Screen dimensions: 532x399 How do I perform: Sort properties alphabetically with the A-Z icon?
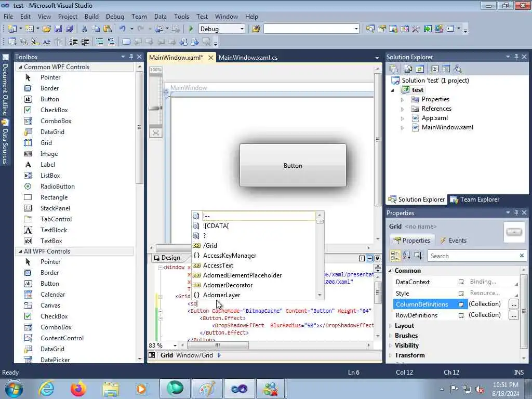point(406,256)
